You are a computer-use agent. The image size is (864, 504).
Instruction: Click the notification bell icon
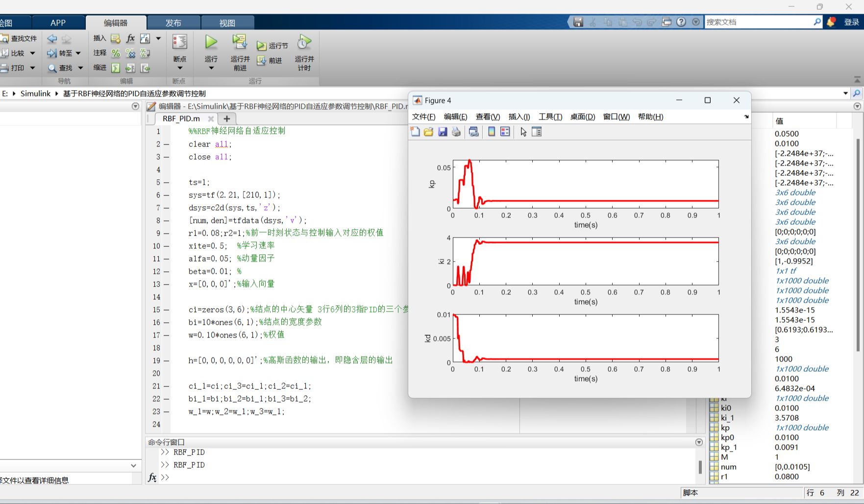click(x=831, y=22)
